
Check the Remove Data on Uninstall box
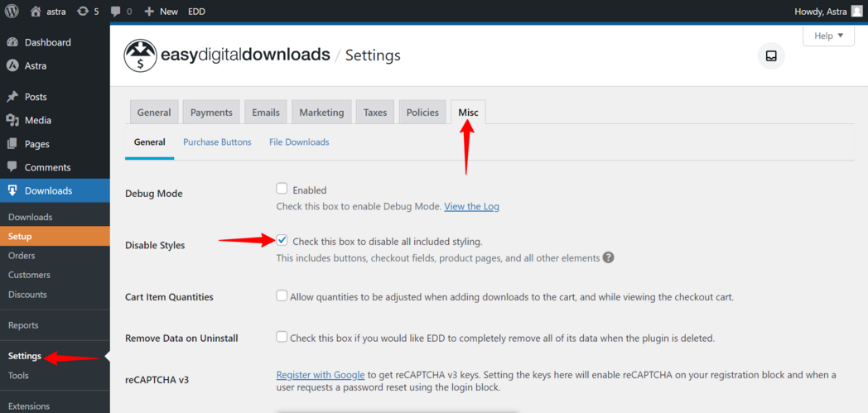[x=282, y=337]
